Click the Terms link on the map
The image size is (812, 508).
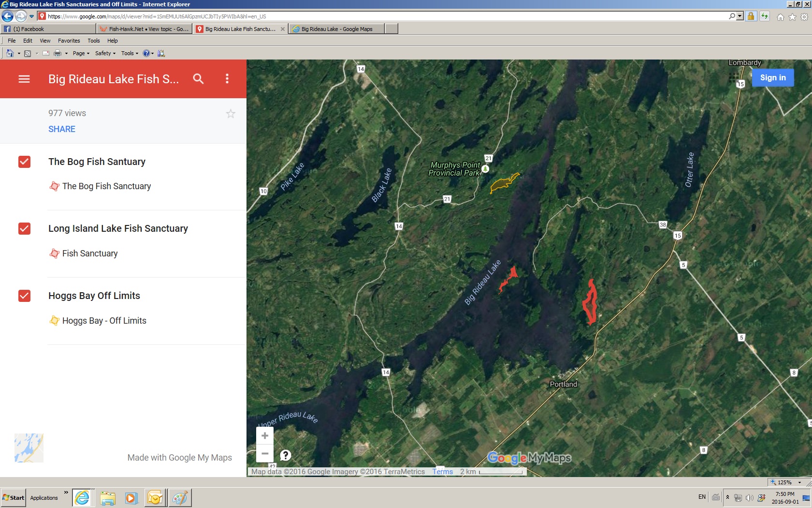click(x=443, y=472)
